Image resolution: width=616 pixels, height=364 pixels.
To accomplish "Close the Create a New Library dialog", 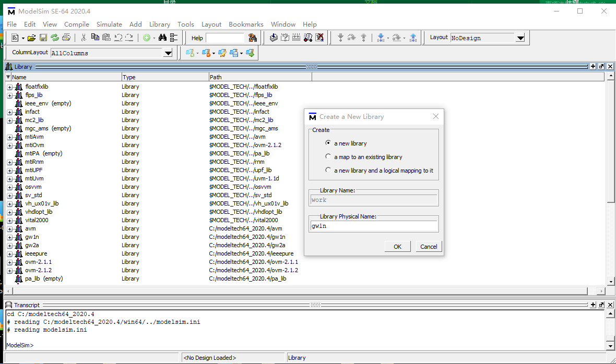I will (436, 116).
